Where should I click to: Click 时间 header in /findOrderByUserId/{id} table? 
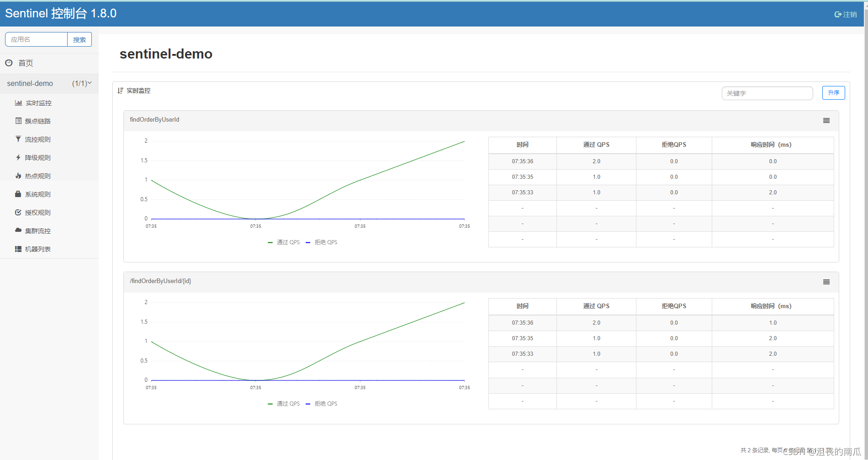coord(523,306)
